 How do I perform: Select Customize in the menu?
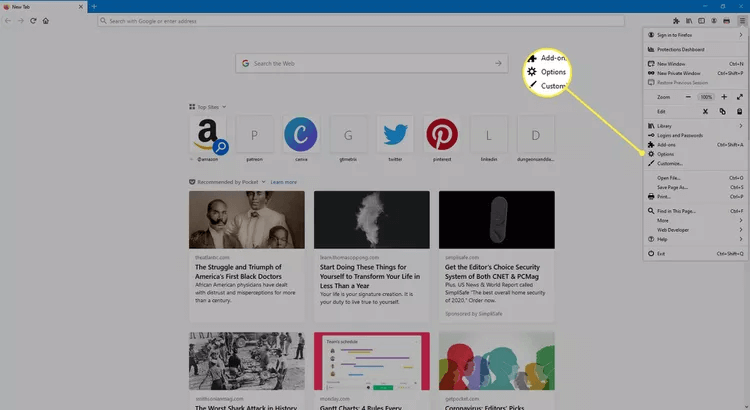coord(695,164)
